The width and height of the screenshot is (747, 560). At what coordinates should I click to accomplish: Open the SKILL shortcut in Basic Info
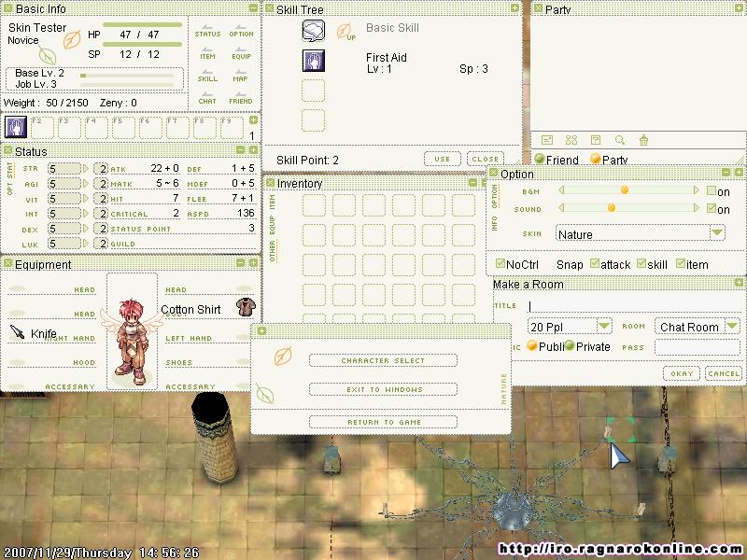[x=207, y=76]
